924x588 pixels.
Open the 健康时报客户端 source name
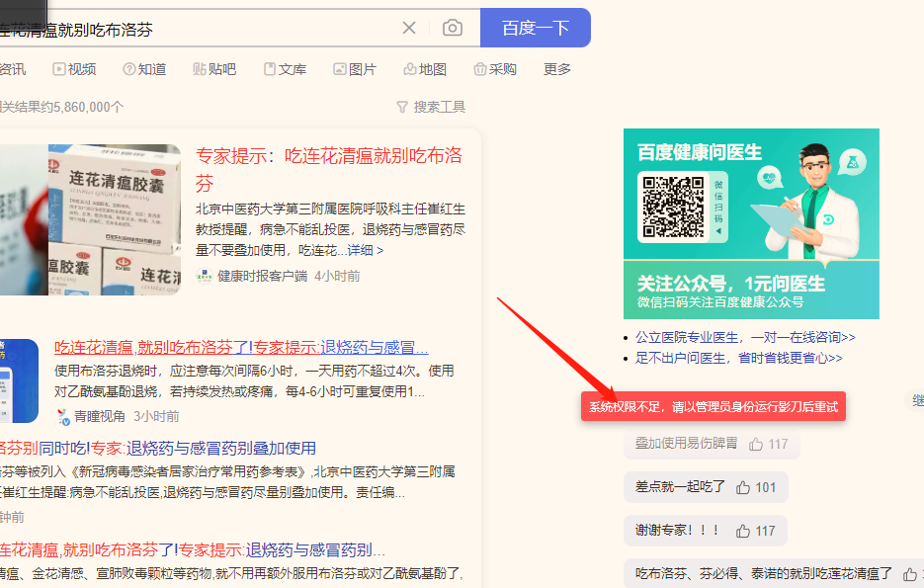click(262, 276)
